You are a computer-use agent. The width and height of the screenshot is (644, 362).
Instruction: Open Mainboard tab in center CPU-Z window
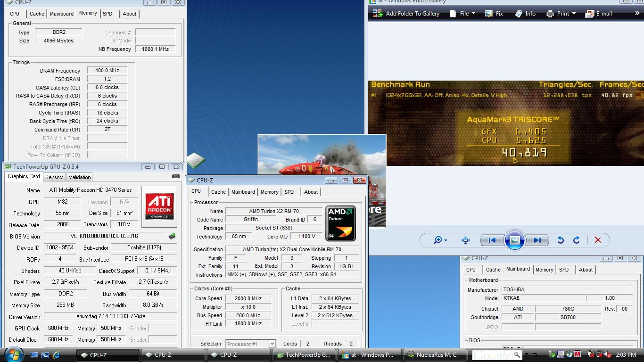click(243, 192)
